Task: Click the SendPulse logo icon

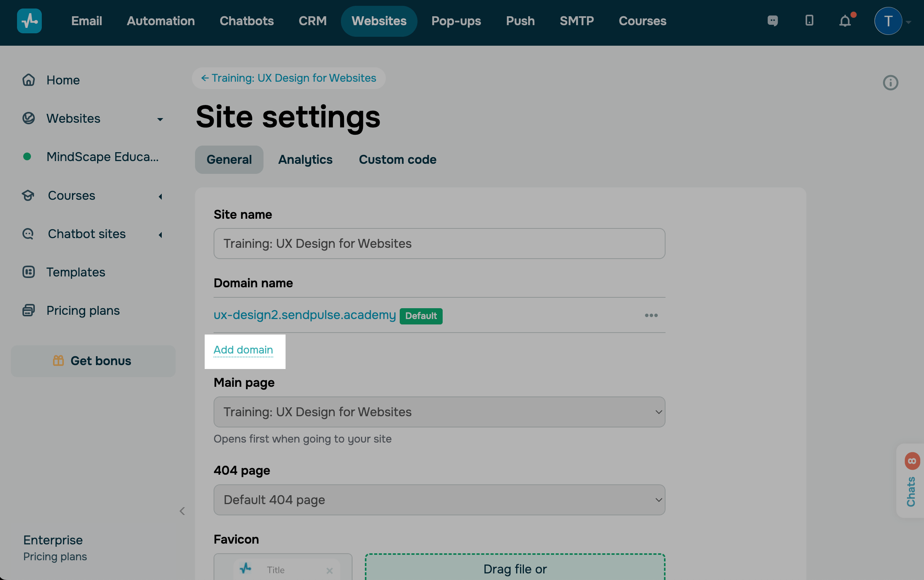Action: (29, 21)
